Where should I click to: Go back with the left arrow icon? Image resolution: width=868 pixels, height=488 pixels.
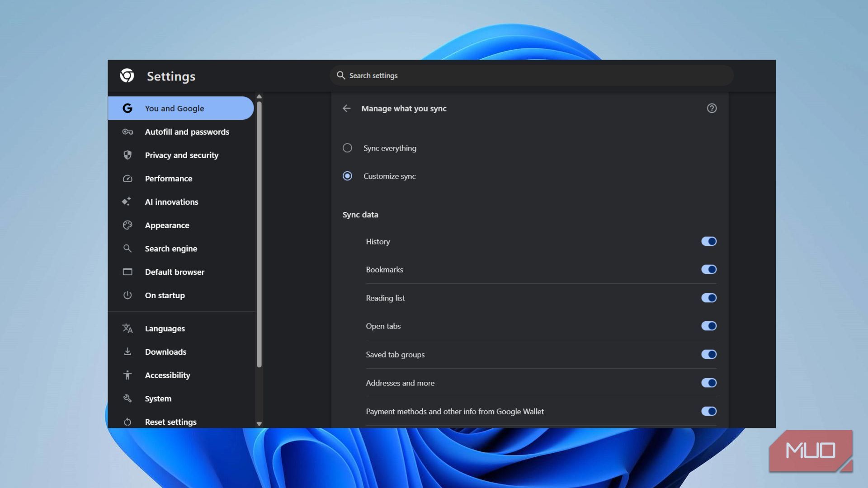point(347,108)
